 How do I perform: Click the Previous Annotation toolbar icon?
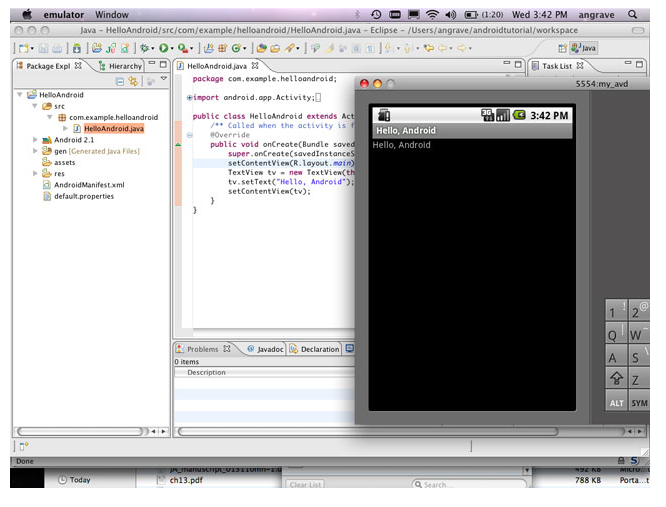(408, 48)
